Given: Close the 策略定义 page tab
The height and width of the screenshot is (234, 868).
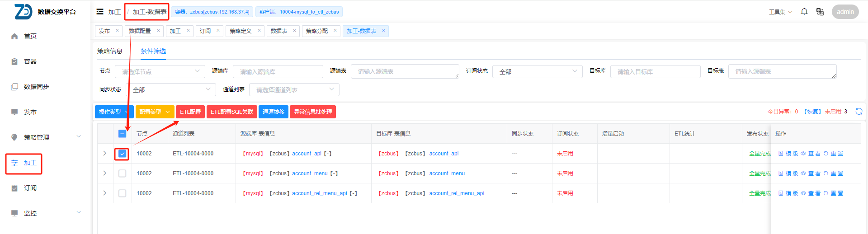Looking at the screenshot, I should [x=259, y=31].
